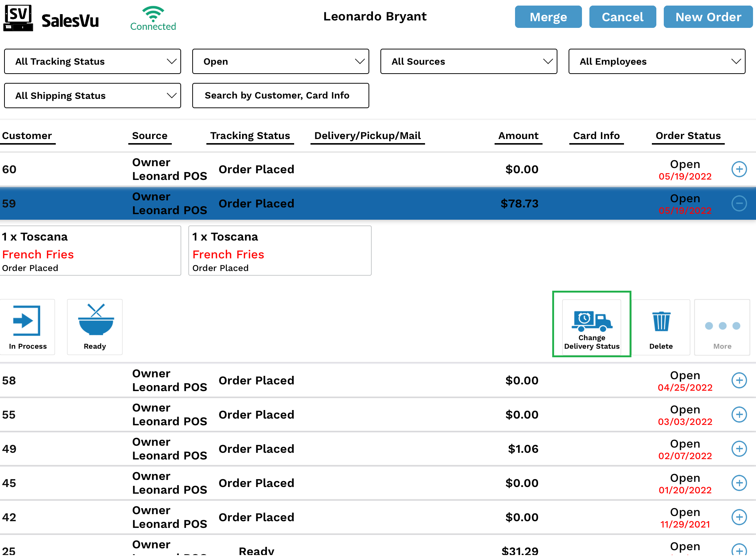
Task: Collapse order 59 with minus icon
Action: [x=739, y=203]
